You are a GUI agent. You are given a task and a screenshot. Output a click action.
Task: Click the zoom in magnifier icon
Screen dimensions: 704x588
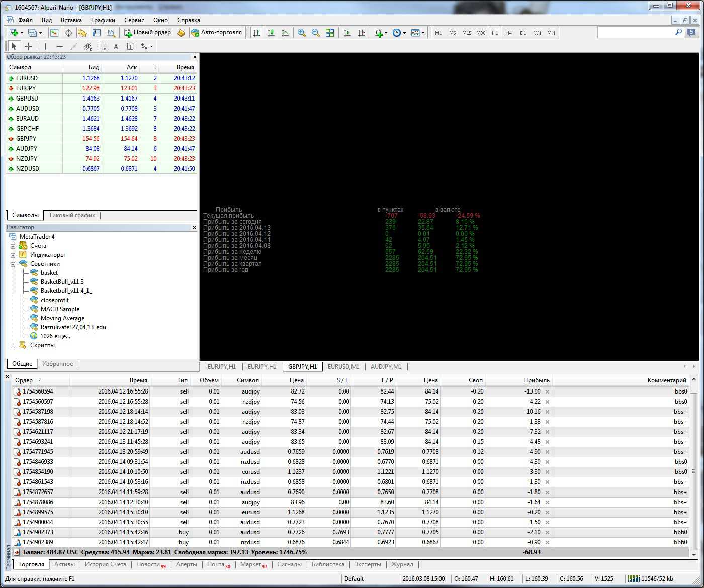(302, 33)
